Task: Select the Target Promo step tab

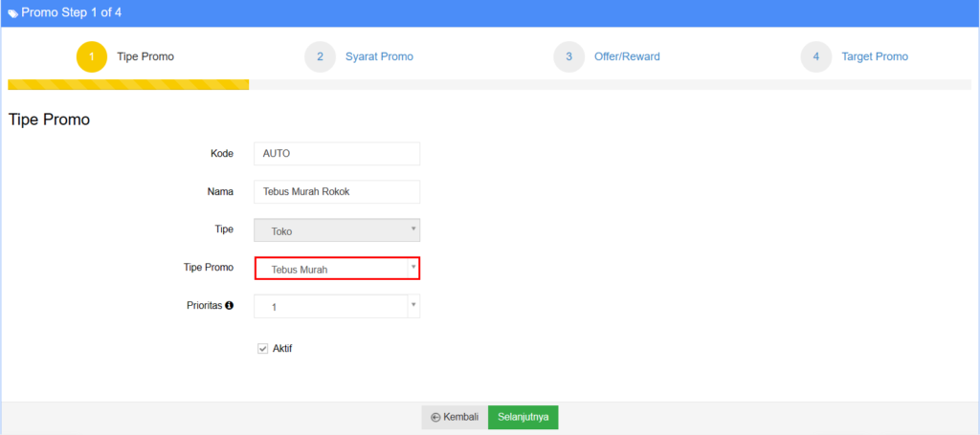Action: (875, 56)
